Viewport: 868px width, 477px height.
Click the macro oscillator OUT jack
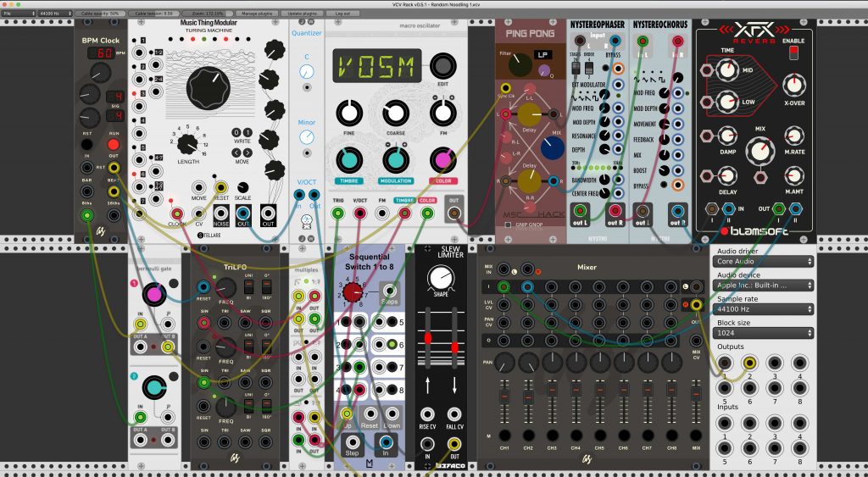click(454, 213)
